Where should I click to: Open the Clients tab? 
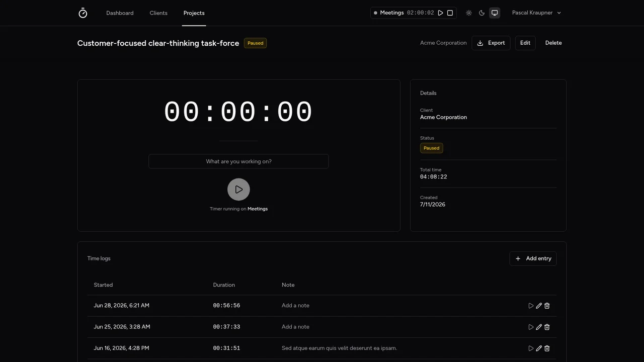[x=158, y=13]
